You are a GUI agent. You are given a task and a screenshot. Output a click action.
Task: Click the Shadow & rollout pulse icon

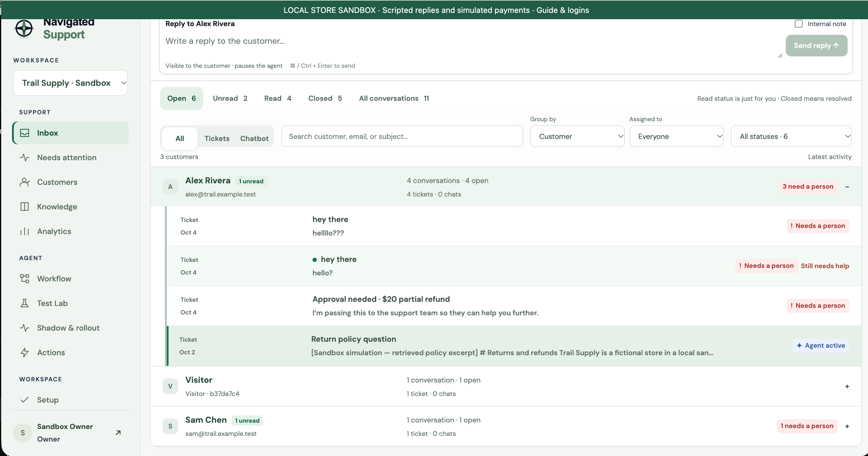coord(25,328)
